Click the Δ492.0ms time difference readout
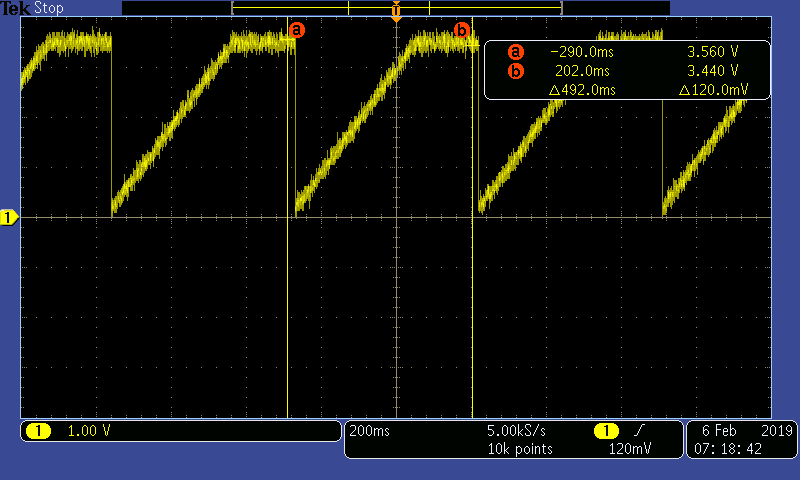This screenshot has height=480, width=800. [583, 90]
